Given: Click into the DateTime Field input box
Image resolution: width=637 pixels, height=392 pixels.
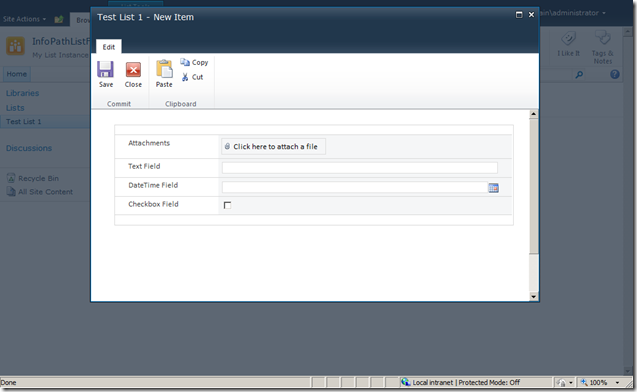Looking at the screenshot, I should (x=355, y=187).
